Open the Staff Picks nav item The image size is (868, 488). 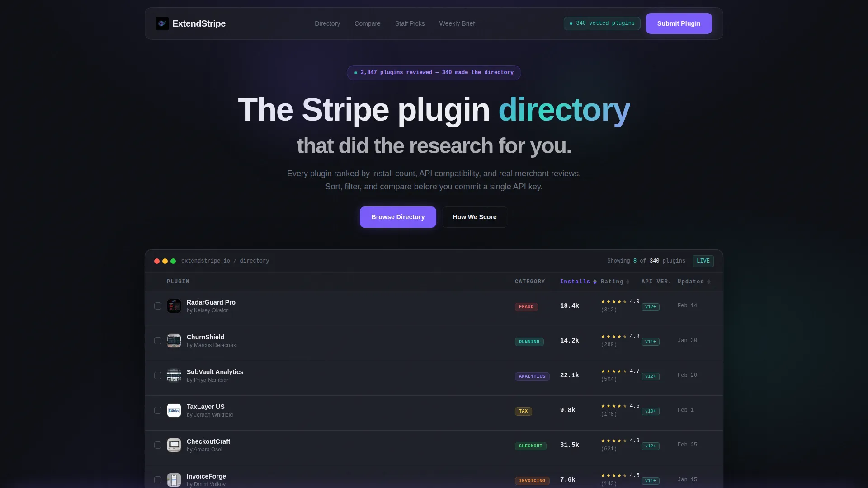pos(410,23)
